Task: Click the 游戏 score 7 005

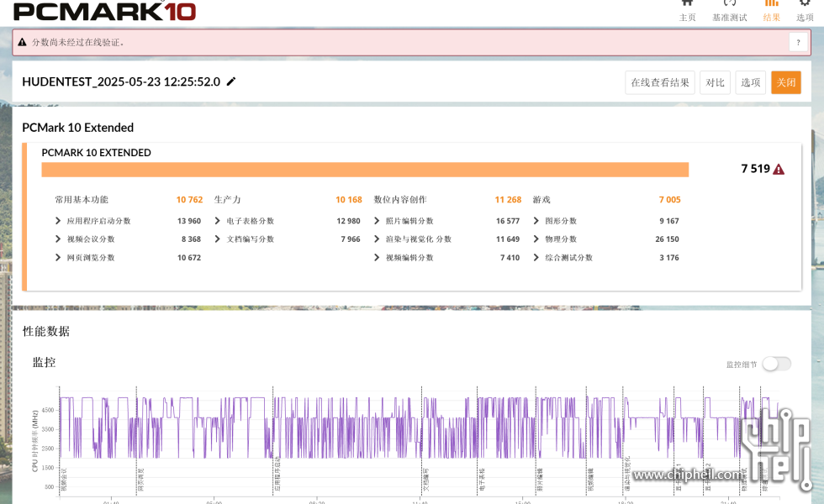Action: coord(670,200)
